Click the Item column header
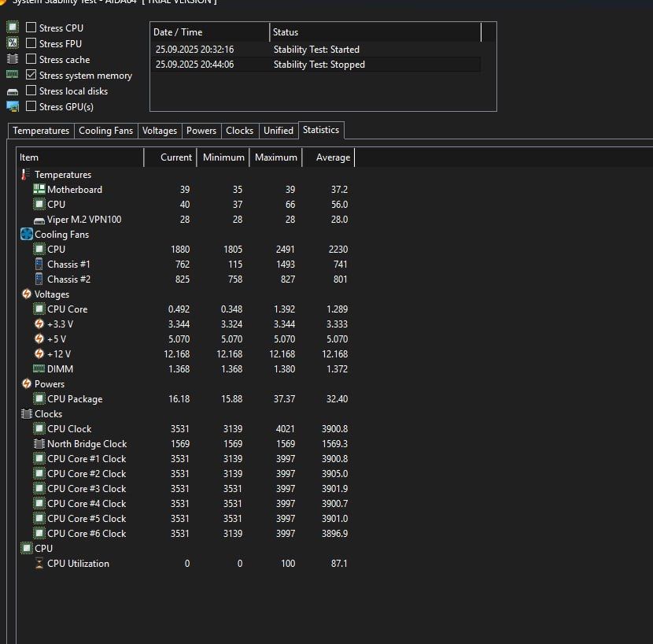The width and height of the screenshot is (653, 644). click(80, 157)
